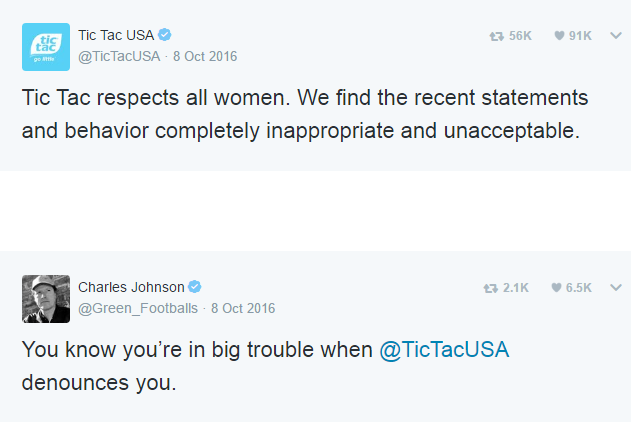This screenshot has width=631, height=422.
Task: Retweet Charles Johnson's tweet
Action: click(490, 288)
